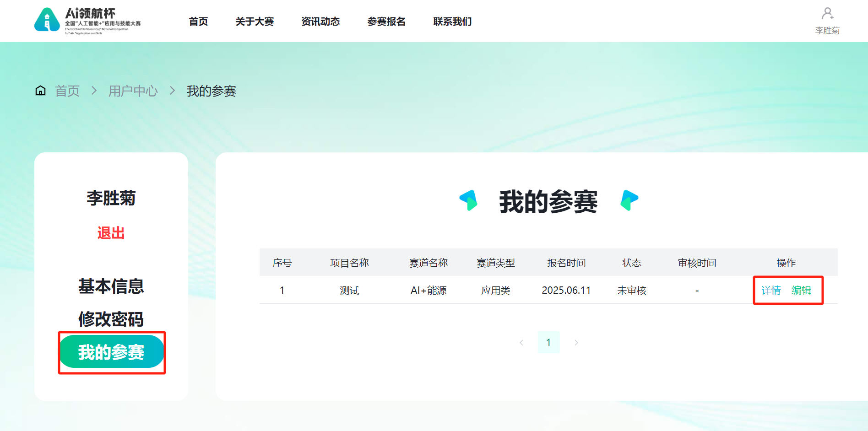868x431 pixels.
Task: Open 修改密码 in the sidebar
Action: tap(111, 319)
